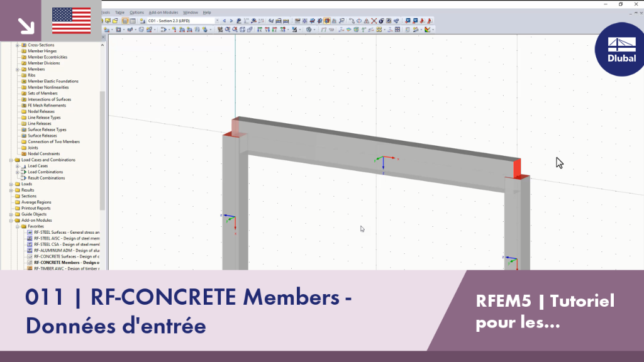Open the Options menu
Image resolution: width=644 pixels, height=362 pixels.
coord(136,13)
